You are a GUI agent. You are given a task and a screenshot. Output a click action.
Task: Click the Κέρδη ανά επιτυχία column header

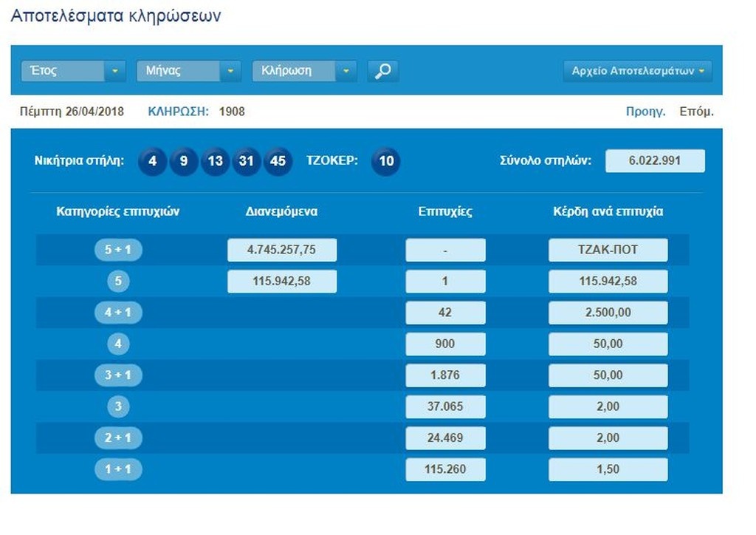[608, 211]
